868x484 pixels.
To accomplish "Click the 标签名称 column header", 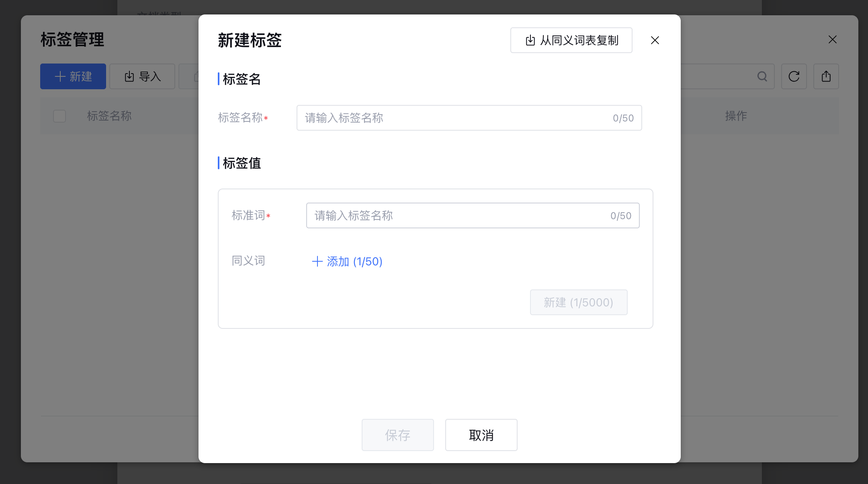I will (109, 116).
